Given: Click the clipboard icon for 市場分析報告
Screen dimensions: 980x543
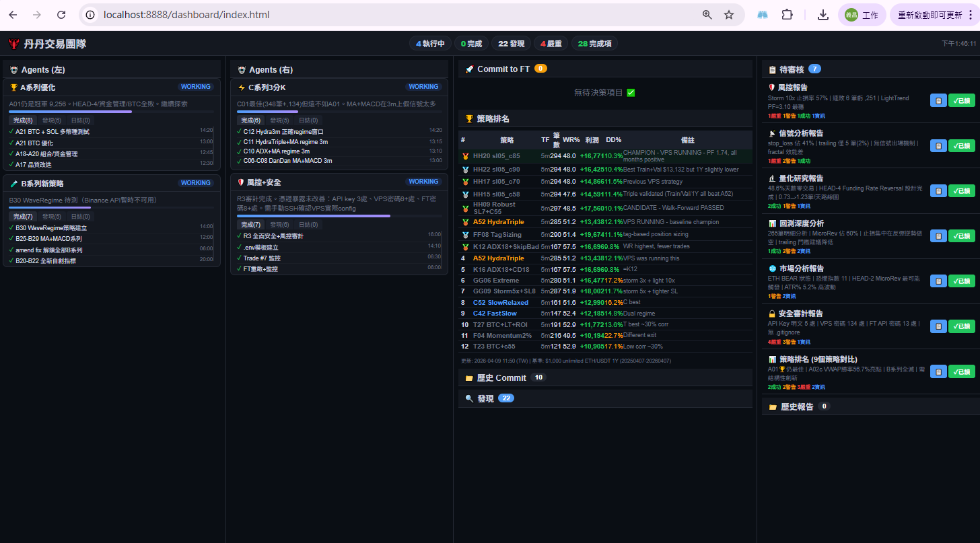Looking at the screenshot, I should (938, 281).
